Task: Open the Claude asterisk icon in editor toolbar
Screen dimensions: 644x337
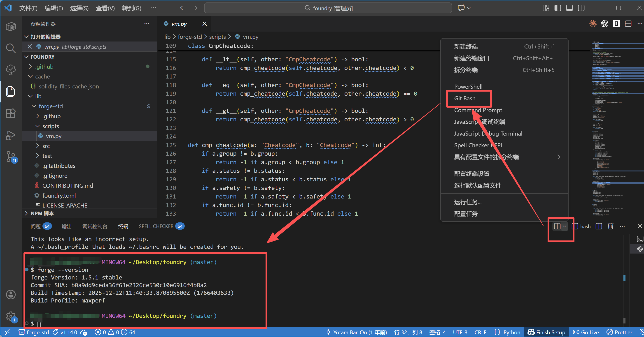Action: [593, 24]
